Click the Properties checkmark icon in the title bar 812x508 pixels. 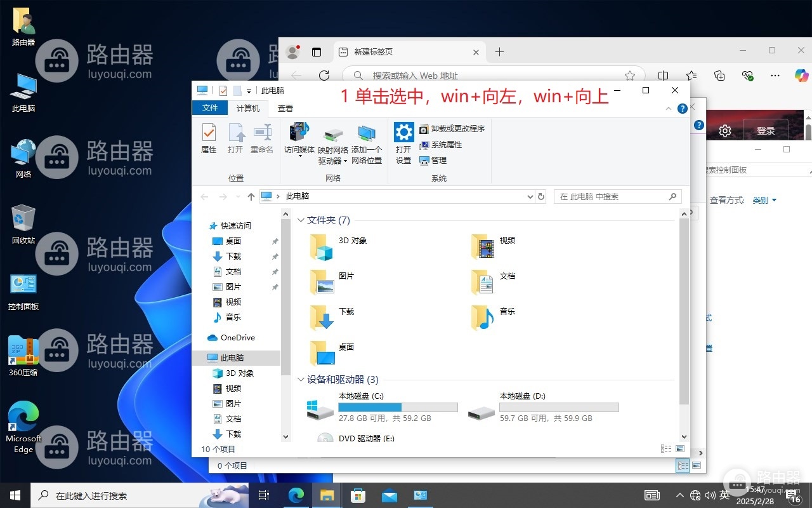(x=223, y=91)
